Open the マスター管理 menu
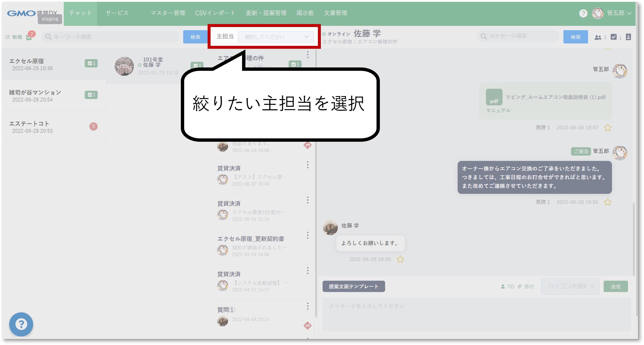 point(168,13)
